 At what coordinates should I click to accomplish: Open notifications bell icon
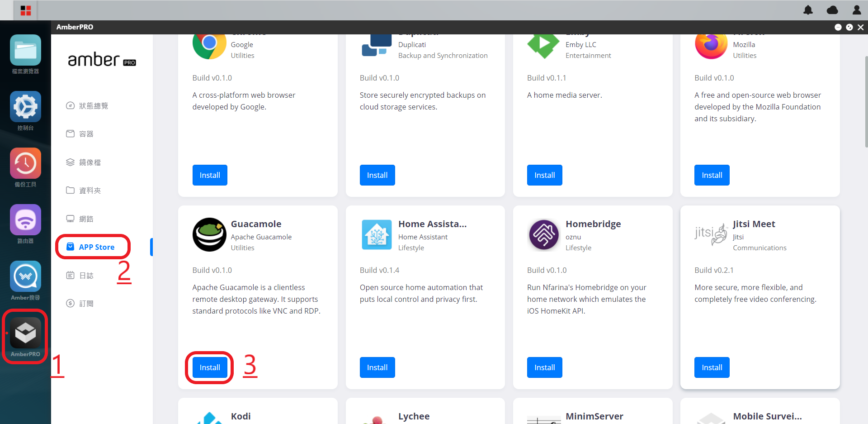pos(808,10)
